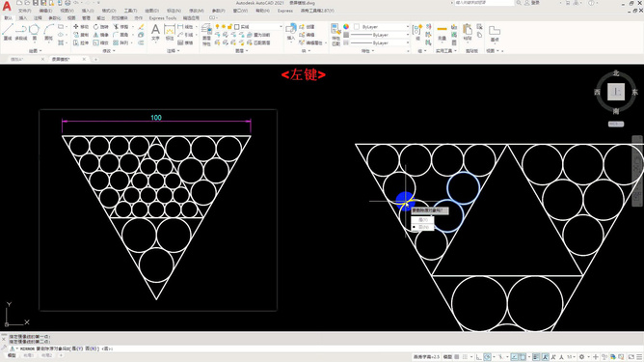Click the search input field in title bar
The image size is (644, 362).
484,3
